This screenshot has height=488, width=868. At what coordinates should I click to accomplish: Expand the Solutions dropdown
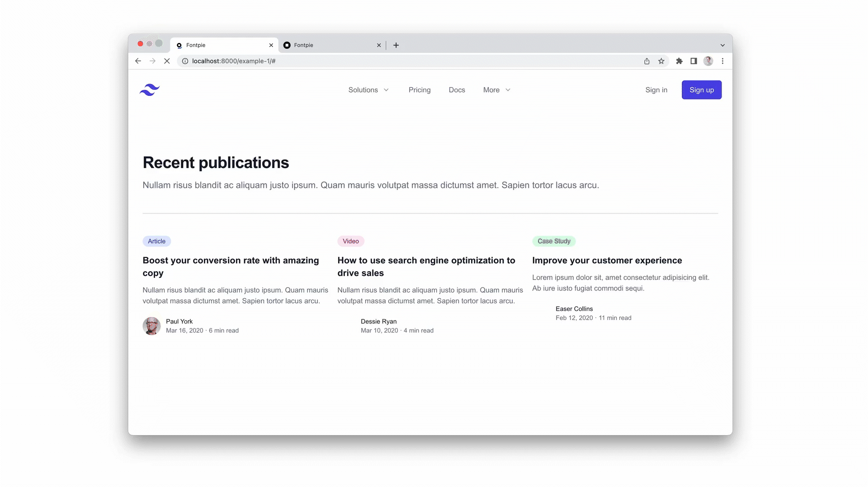tap(368, 90)
